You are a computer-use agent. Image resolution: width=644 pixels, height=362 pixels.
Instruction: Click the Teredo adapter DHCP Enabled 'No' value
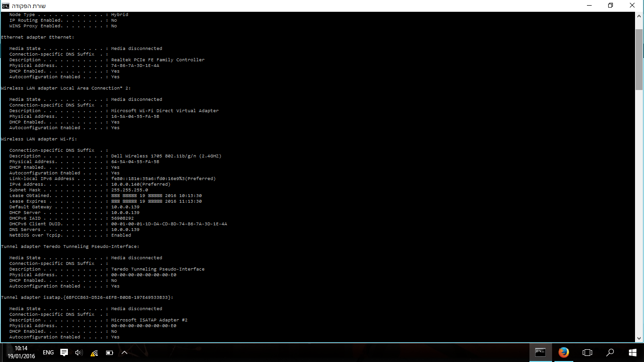click(114, 280)
